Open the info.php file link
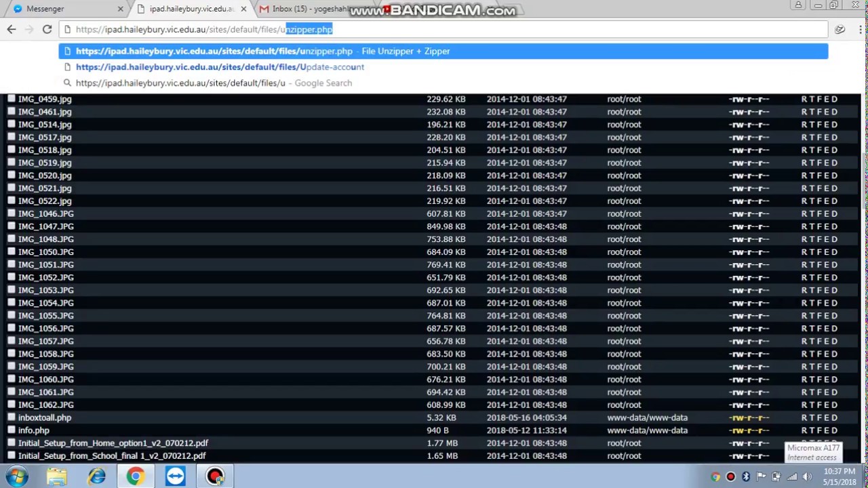This screenshot has height=488, width=868. (34, 430)
